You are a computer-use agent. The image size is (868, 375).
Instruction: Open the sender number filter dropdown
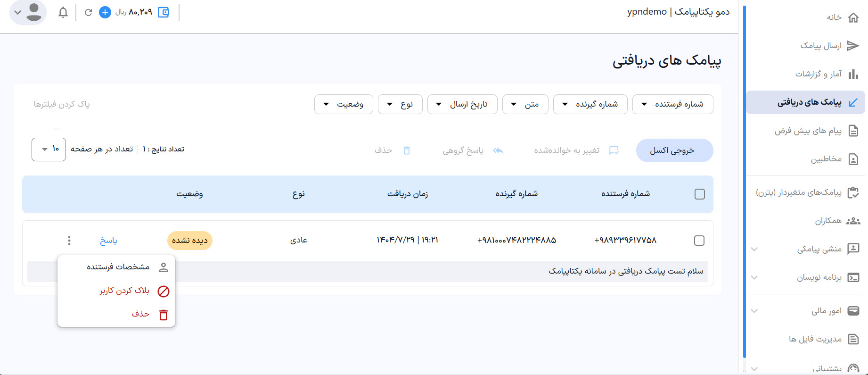point(672,104)
